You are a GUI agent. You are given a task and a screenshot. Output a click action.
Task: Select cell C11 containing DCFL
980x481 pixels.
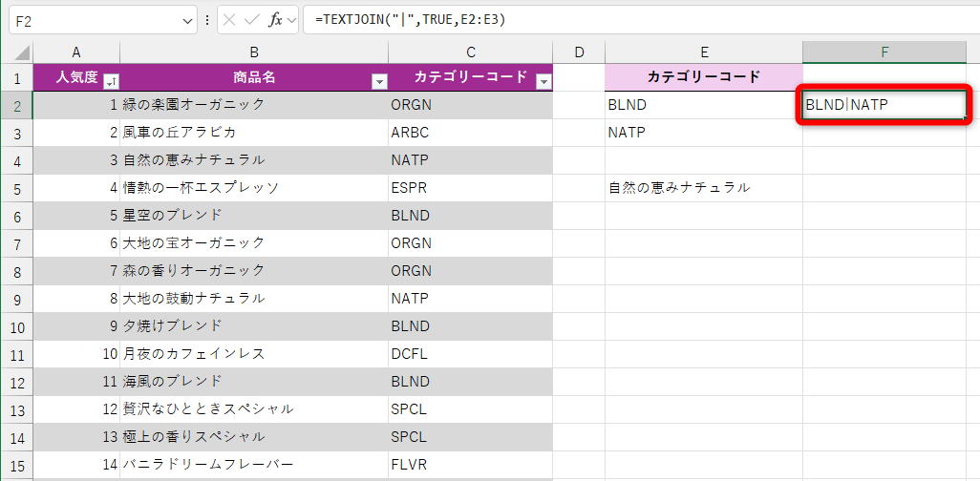[471, 353]
